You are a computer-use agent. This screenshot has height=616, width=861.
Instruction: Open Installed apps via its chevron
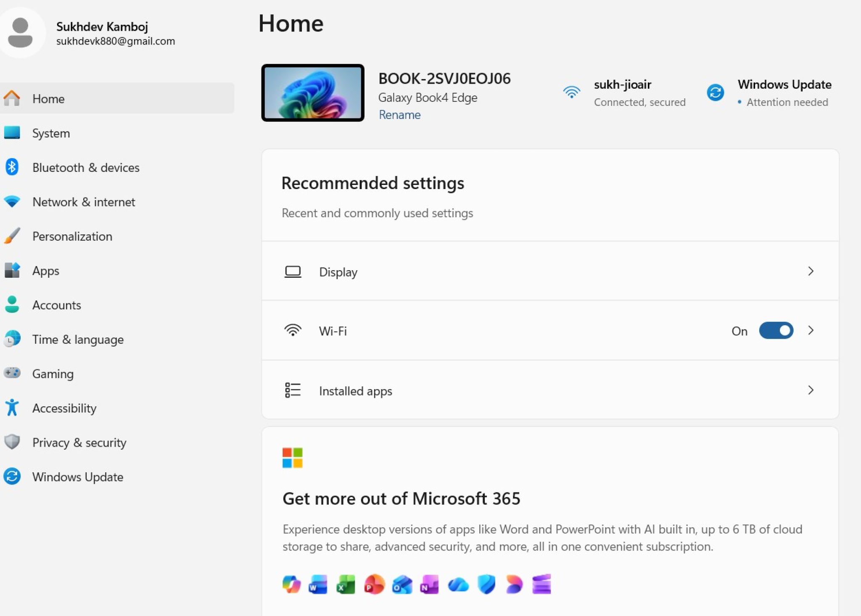pyautogui.click(x=811, y=390)
